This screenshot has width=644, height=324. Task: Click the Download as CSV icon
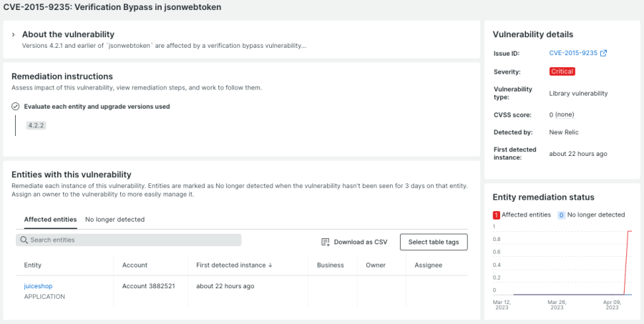point(326,242)
